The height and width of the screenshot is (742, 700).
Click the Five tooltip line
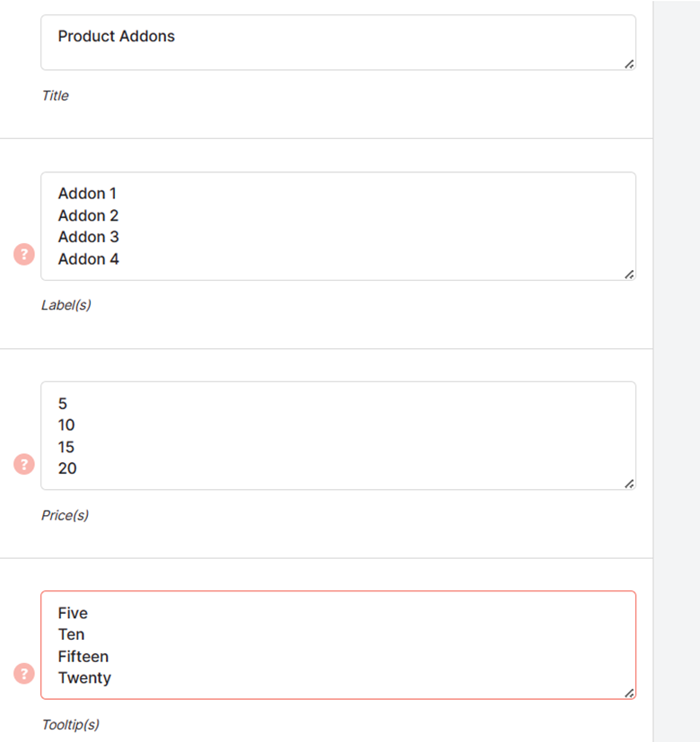pyautogui.click(x=73, y=614)
